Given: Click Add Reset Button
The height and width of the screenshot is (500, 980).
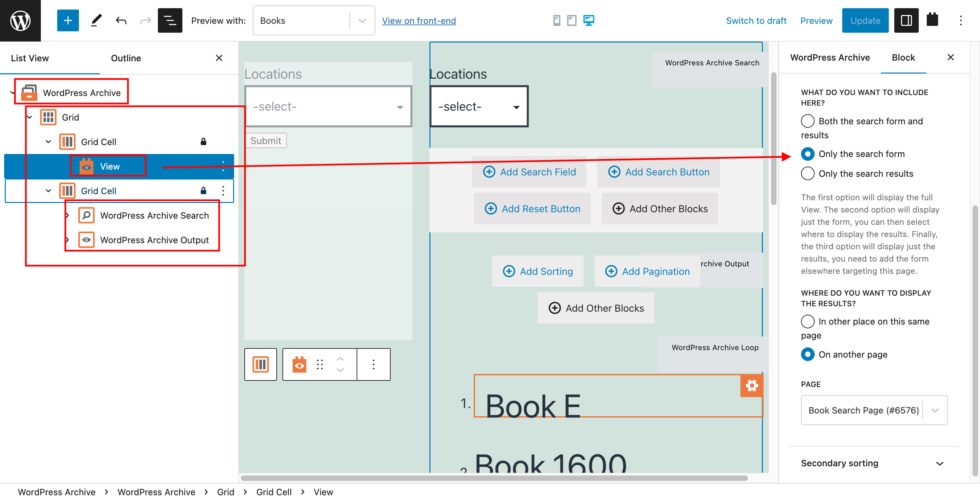Looking at the screenshot, I should point(532,209).
